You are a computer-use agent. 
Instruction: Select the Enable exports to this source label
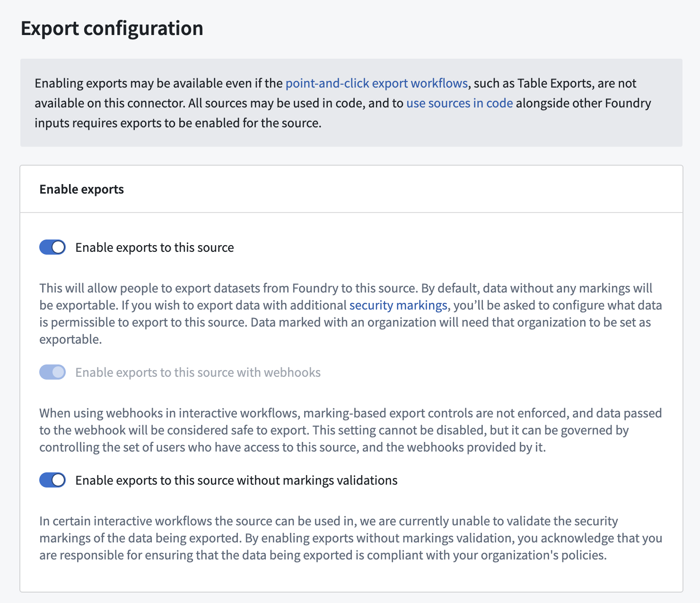point(154,247)
